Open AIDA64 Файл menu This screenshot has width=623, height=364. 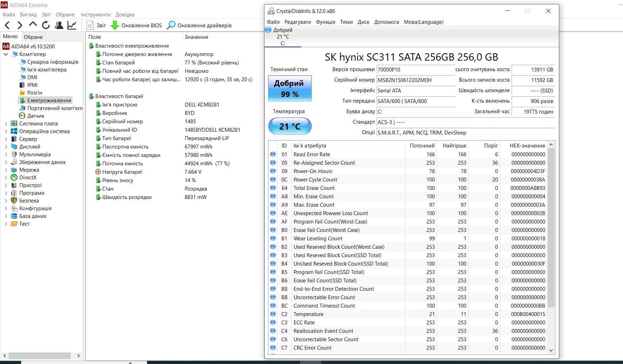click(9, 14)
